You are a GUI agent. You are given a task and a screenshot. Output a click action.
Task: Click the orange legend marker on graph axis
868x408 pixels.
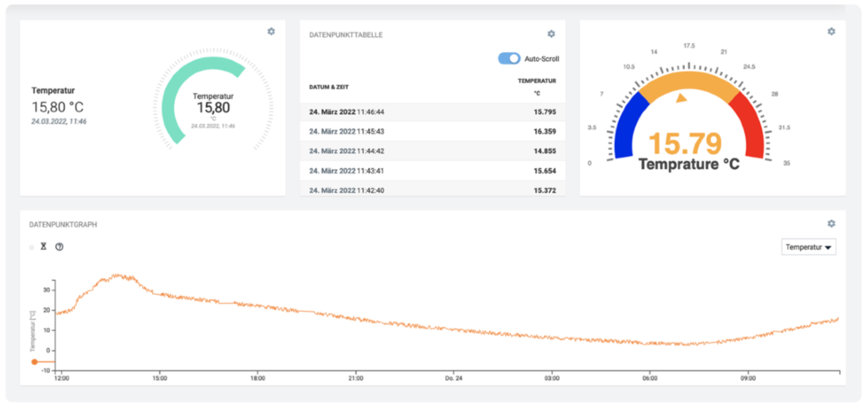(35, 362)
